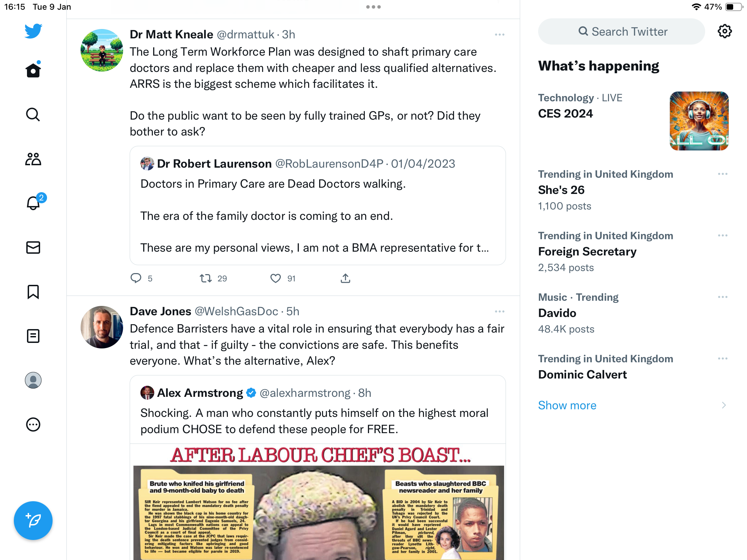The height and width of the screenshot is (560, 747).
Task: Open the Messages envelope icon
Action: (33, 248)
